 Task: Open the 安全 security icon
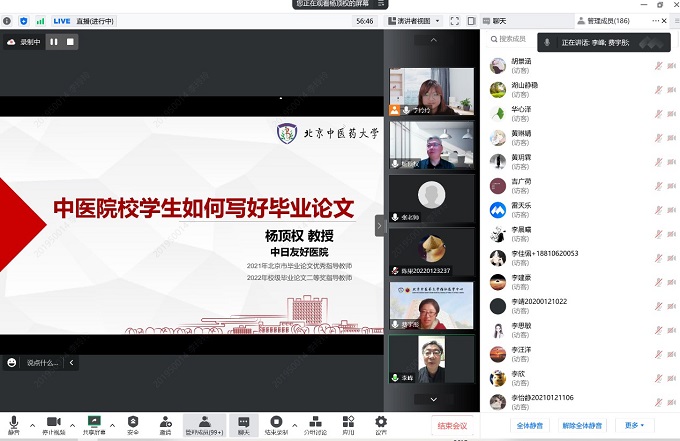[133, 421]
